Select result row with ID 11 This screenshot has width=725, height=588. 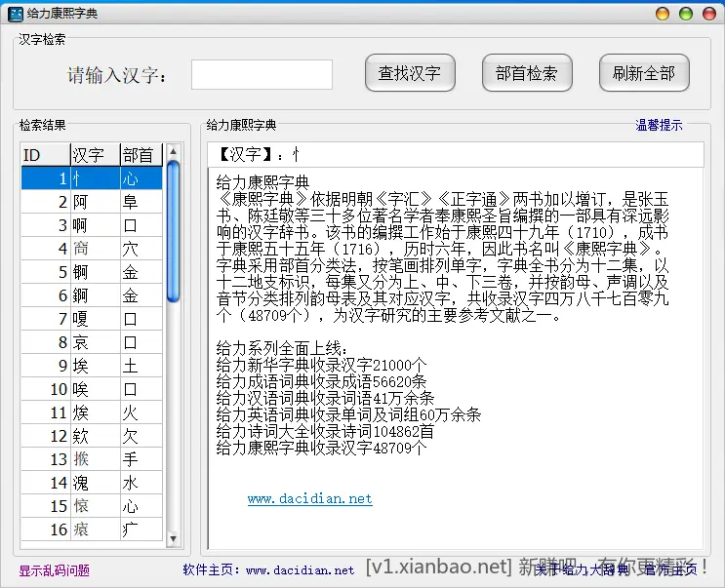[x=92, y=412]
